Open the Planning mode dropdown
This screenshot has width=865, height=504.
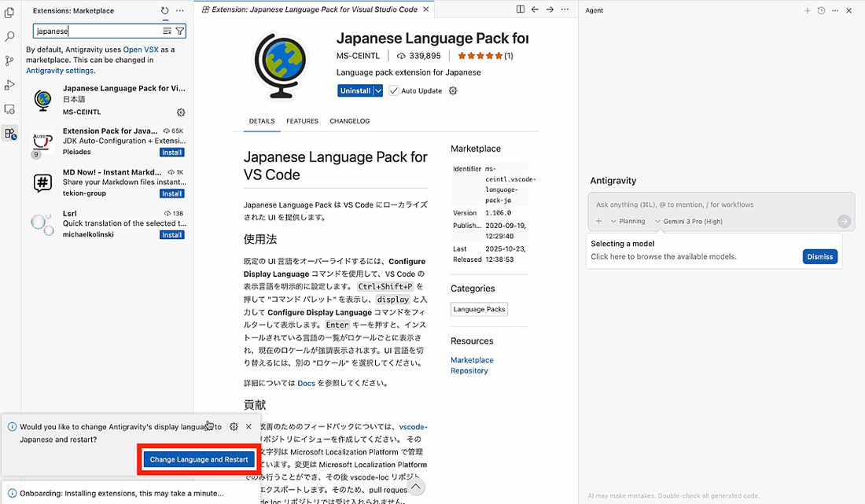tap(628, 221)
